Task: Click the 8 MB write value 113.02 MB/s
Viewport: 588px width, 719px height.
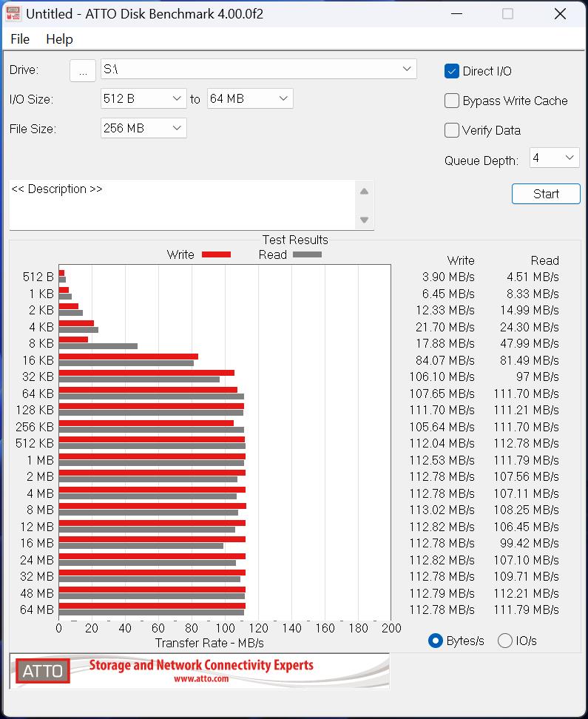Action: click(442, 510)
